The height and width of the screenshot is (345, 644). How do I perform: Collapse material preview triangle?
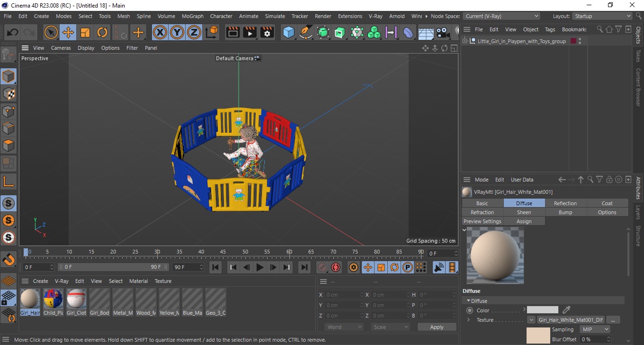pos(464,230)
